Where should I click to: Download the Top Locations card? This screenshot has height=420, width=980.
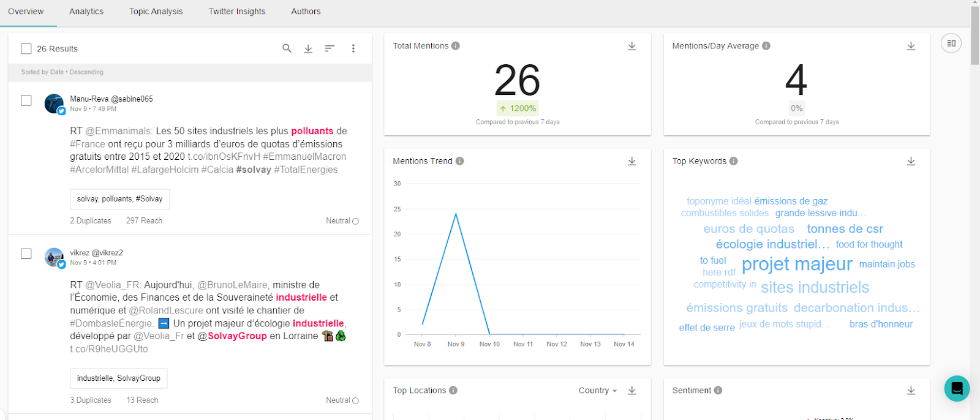[x=632, y=391]
